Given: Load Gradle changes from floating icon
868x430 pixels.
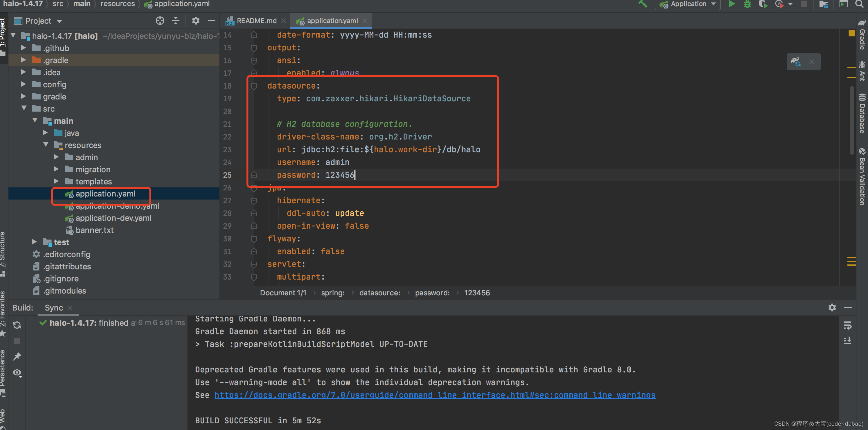Looking at the screenshot, I should click(x=796, y=62).
